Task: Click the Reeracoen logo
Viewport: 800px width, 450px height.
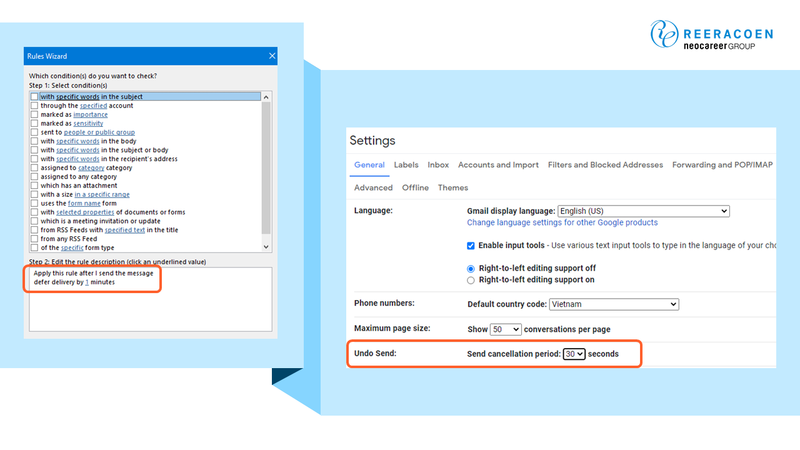Action: (712, 35)
